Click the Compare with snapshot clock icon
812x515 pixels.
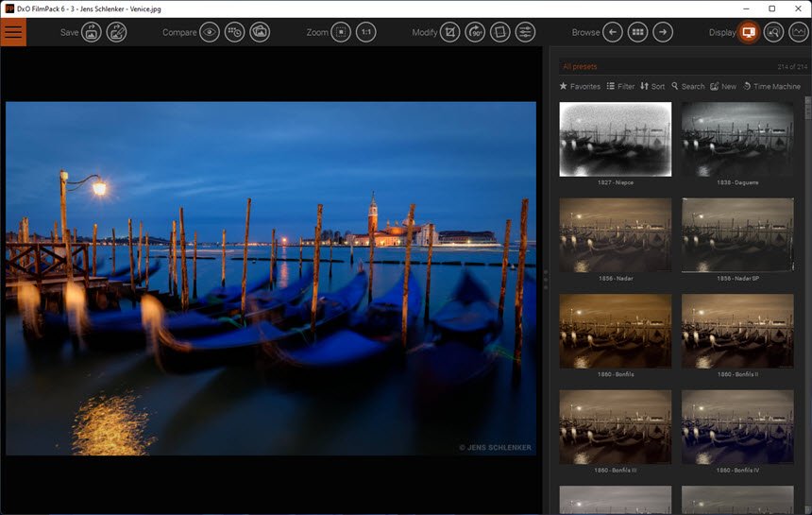click(x=234, y=32)
